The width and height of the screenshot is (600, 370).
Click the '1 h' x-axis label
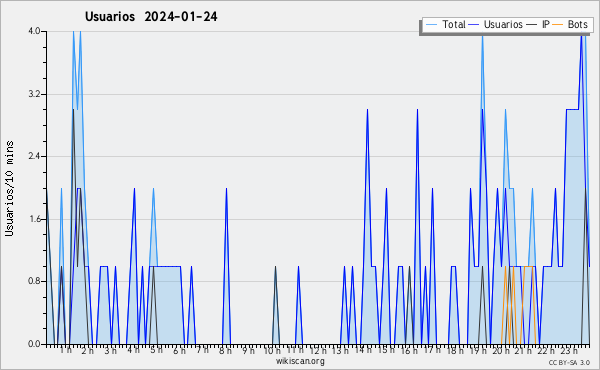point(65,350)
